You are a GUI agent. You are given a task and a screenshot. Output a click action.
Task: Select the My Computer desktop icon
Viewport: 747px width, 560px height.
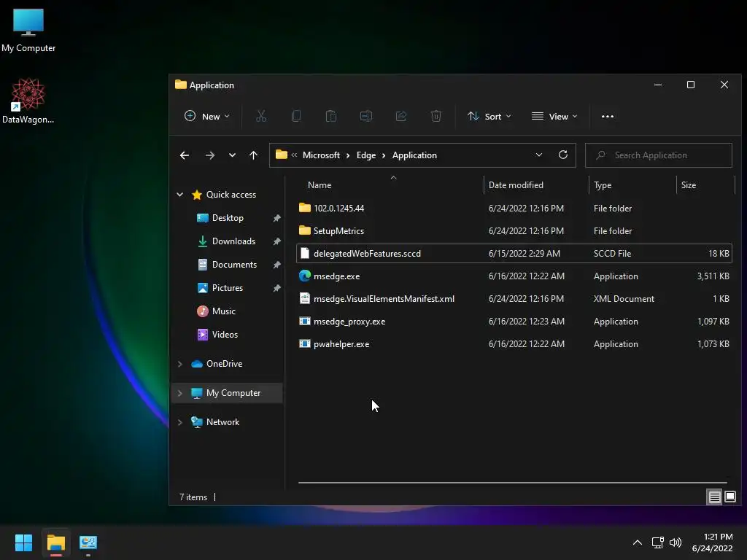[x=28, y=31]
